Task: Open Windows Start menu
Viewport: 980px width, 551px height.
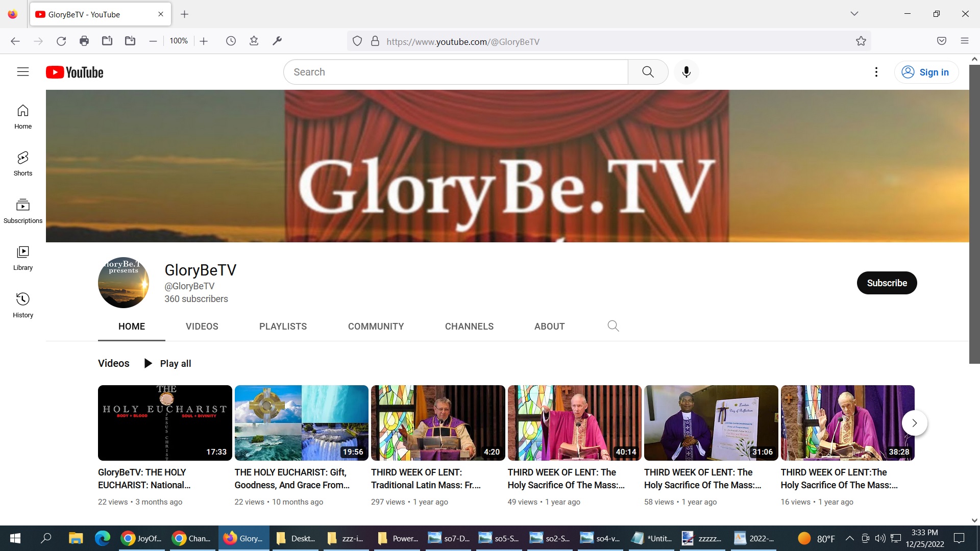Action: (15, 538)
